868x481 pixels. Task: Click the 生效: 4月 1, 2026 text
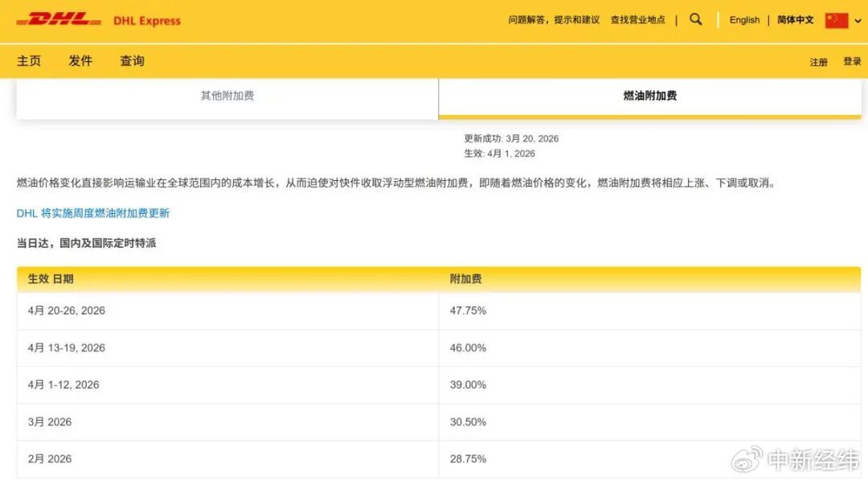499,154
